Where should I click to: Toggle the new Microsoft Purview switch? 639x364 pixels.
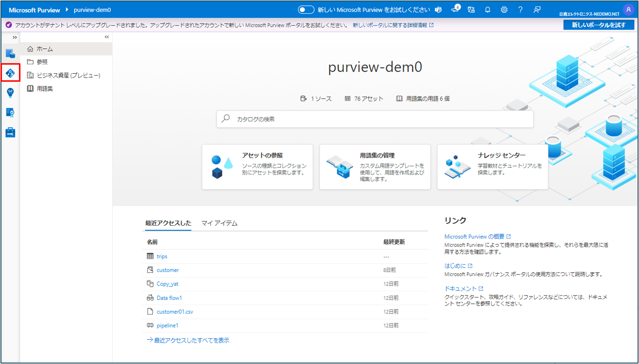pos(306,10)
